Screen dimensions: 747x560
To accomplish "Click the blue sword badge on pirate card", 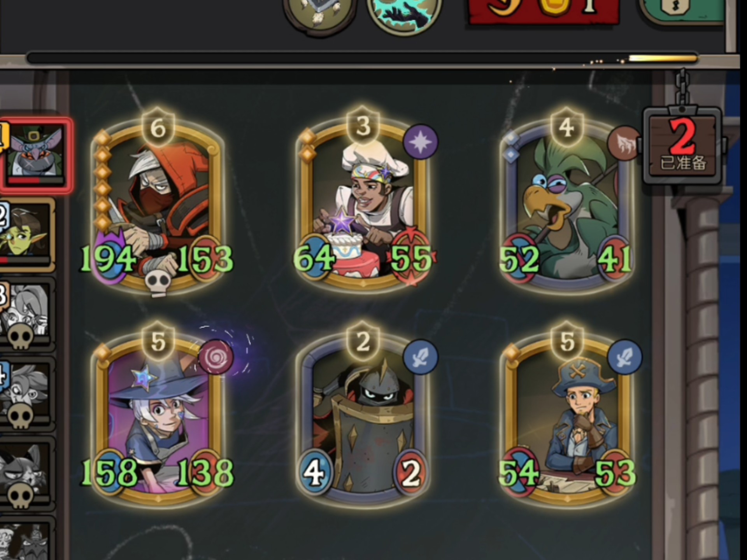I will pos(624,357).
